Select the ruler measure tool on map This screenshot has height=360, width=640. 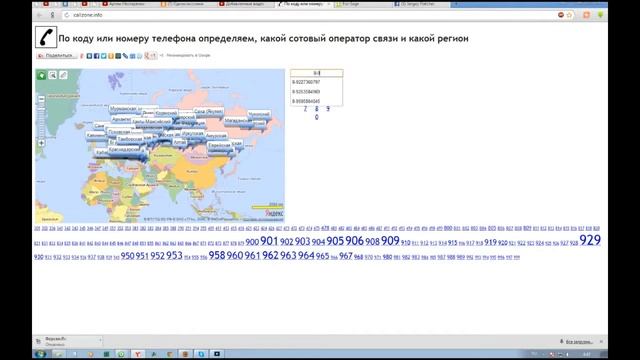point(63,75)
